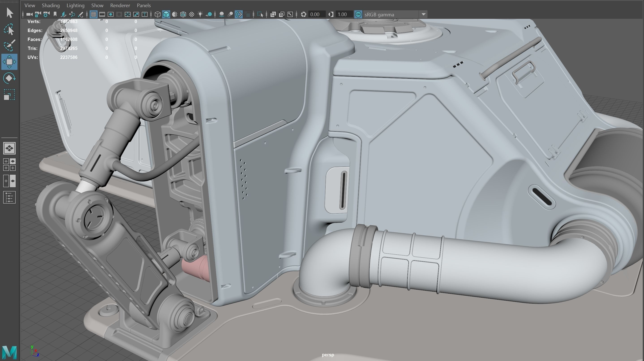Screen dimensions: 644x361
Task: Click the UVs count 2237586
Action: point(69,57)
